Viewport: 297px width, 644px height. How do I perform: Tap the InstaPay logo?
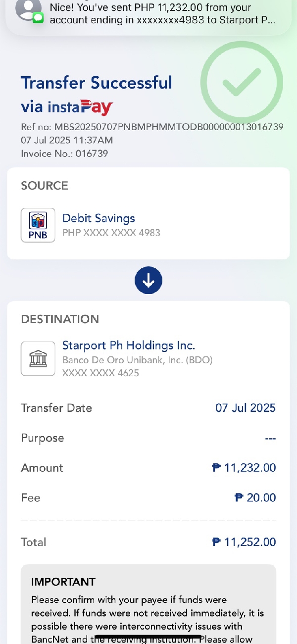pos(81,107)
